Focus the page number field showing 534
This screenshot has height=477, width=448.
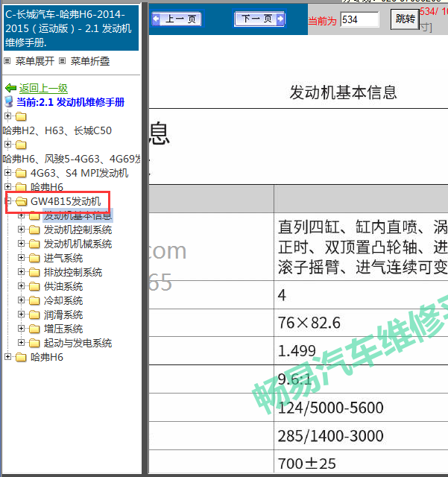(359, 19)
